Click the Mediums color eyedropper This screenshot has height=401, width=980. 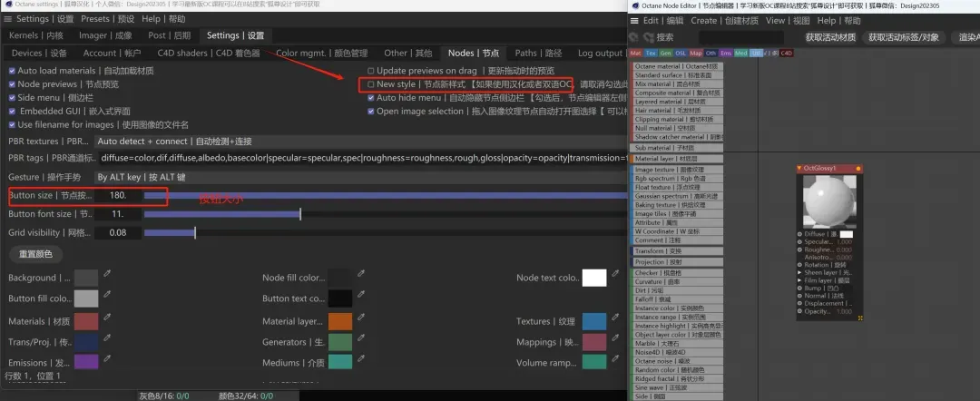click(x=361, y=358)
